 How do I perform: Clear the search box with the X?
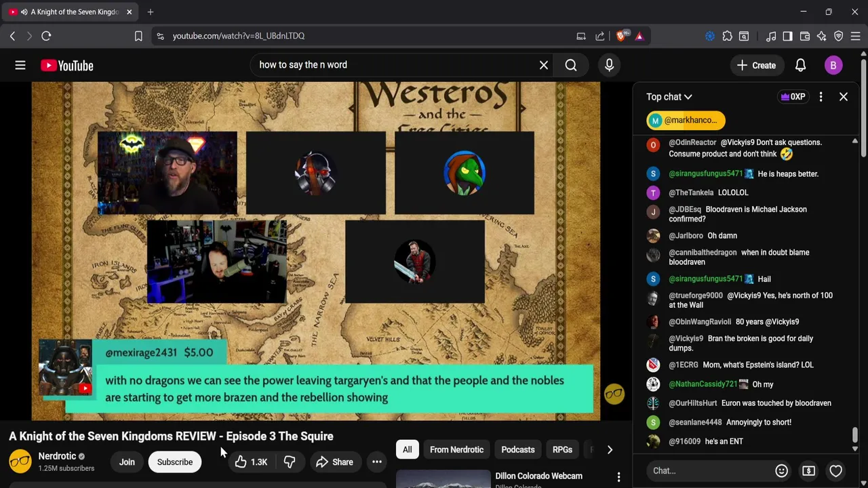544,65
